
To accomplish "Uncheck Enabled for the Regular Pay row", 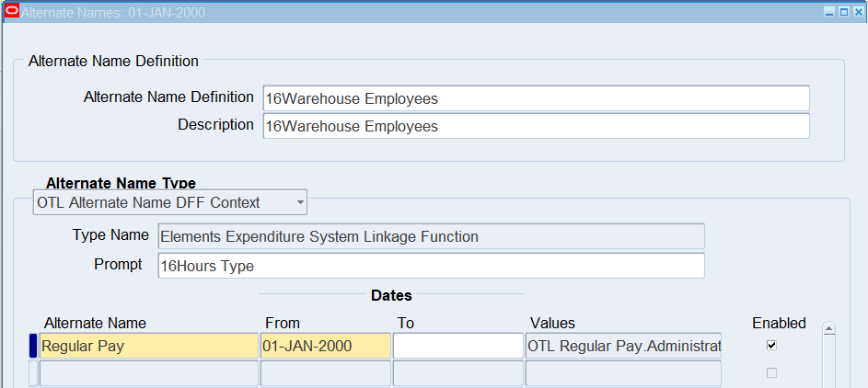I will [x=771, y=346].
